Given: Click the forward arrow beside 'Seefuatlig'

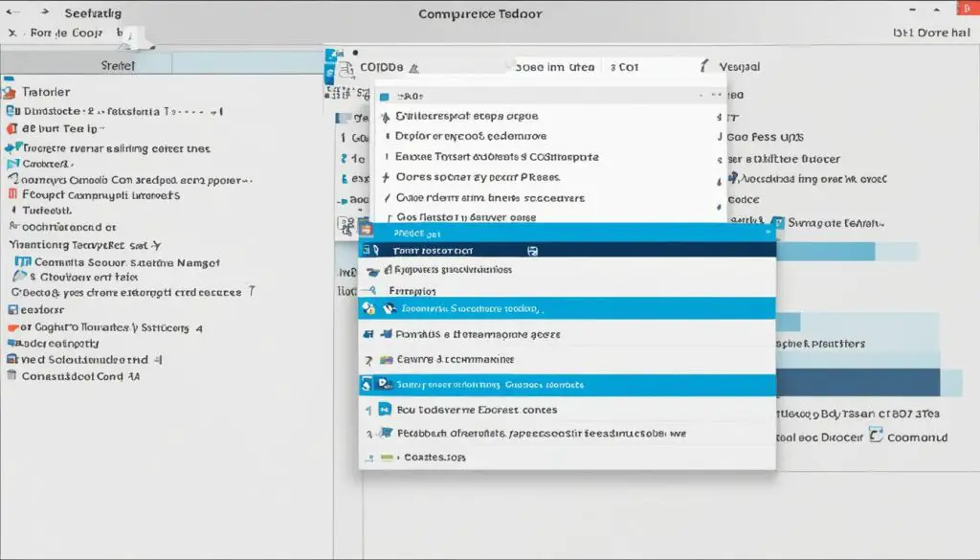Looking at the screenshot, I should click(44, 11).
